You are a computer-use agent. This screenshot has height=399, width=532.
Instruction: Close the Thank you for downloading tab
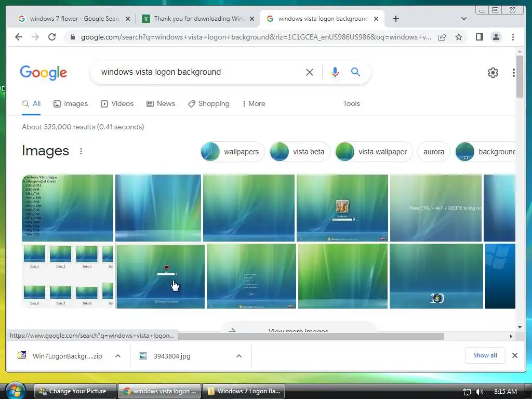[x=252, y=19]
